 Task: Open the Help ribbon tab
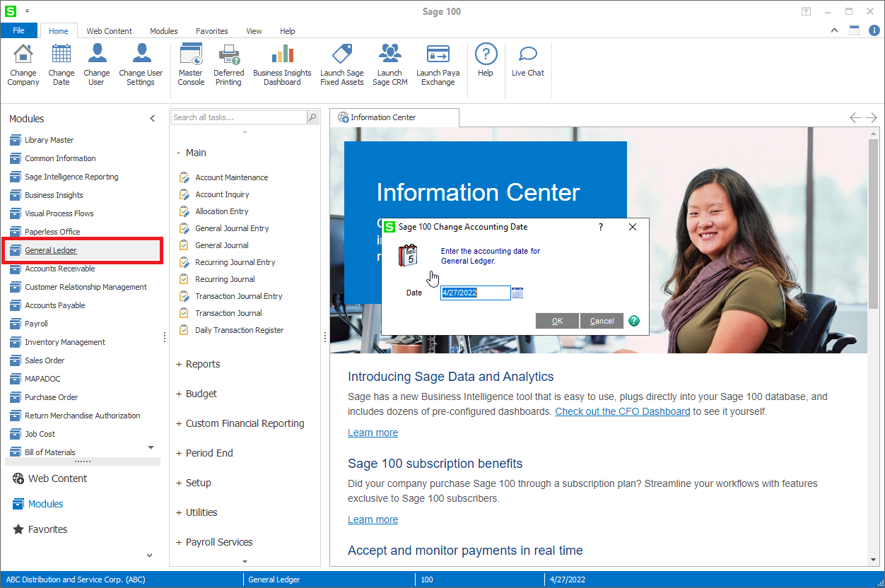pyautogui.click(x=288, y=31)
